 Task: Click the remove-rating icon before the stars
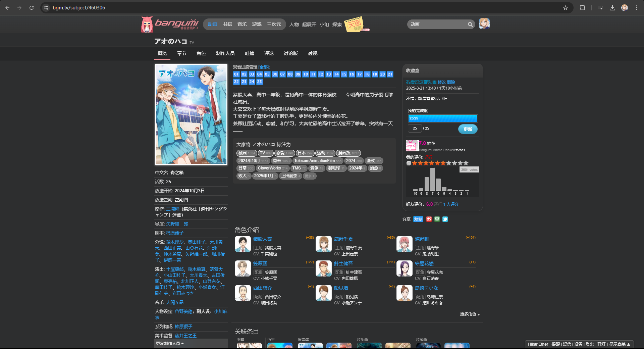tap(409, 163)
